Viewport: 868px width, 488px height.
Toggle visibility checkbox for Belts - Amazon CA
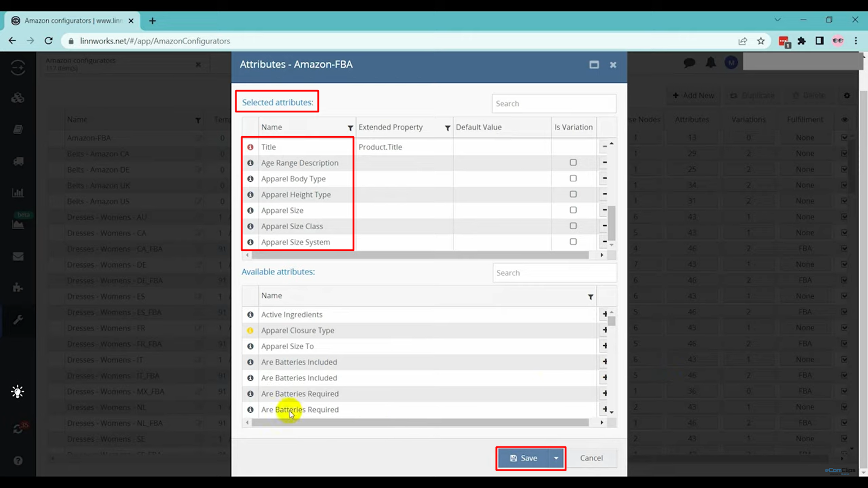[844, 154]
